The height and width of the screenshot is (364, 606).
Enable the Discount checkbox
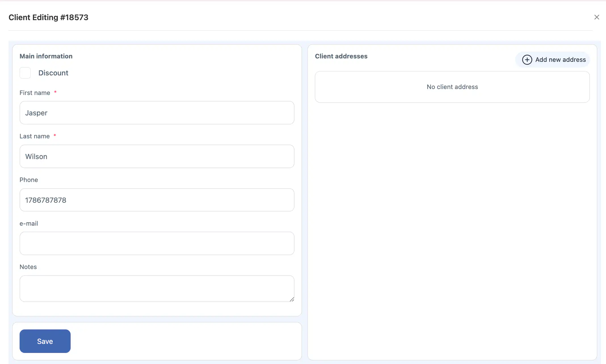pos(25,73)
